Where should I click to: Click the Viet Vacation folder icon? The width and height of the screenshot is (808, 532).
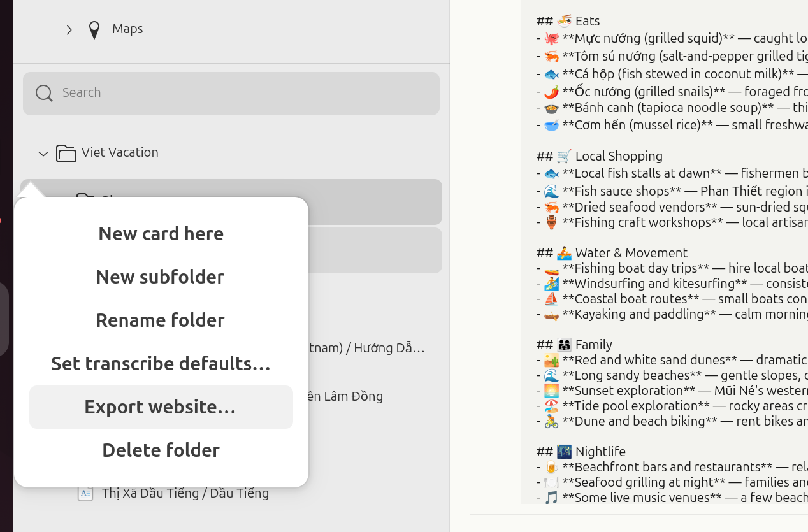(x=66, y=153)
